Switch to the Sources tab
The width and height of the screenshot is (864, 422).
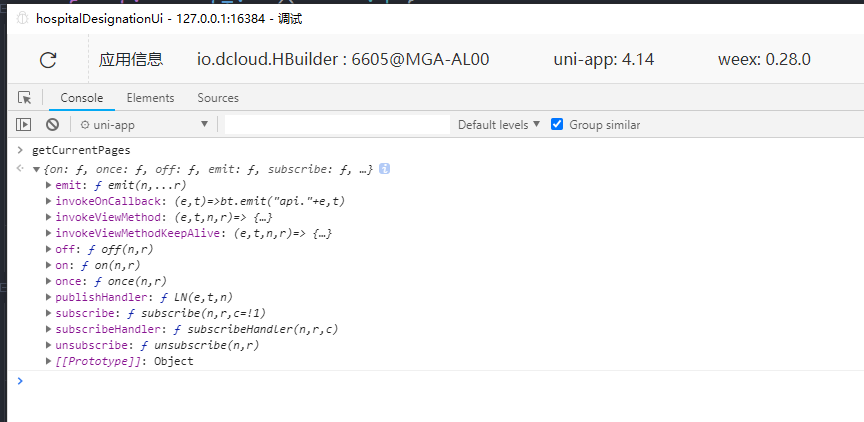[218, 98]
